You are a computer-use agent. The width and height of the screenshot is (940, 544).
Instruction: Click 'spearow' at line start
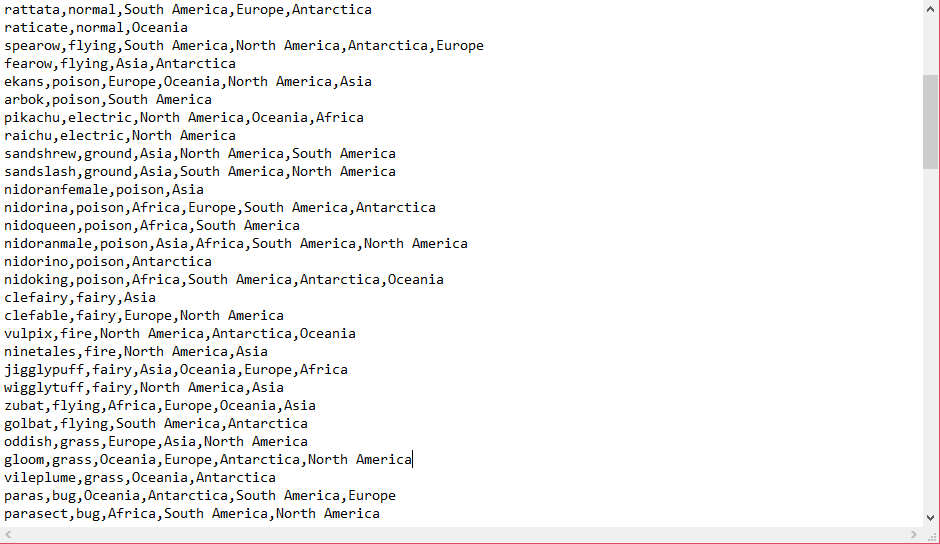[32, 46]
